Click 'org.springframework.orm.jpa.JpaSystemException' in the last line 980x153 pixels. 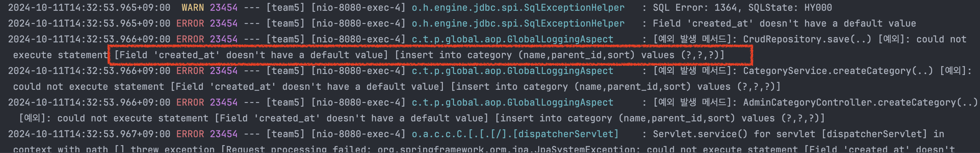click(x=507, y=149)
